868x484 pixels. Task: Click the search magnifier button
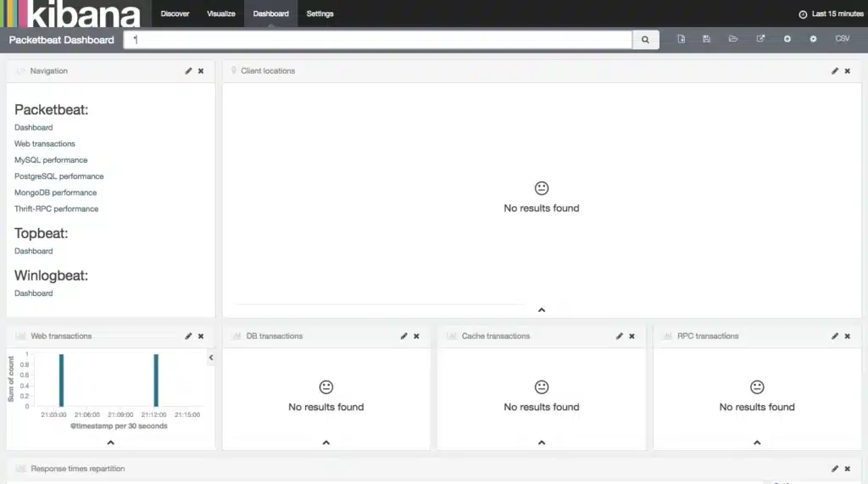[x=645, y=39]
